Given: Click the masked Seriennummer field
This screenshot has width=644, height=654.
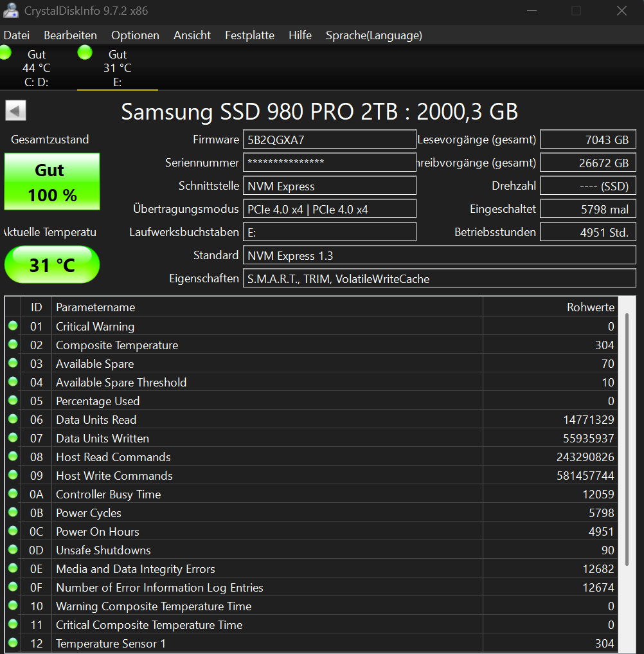Looking at the screenshot, I should pyautogui.click(x=330, y=163).
